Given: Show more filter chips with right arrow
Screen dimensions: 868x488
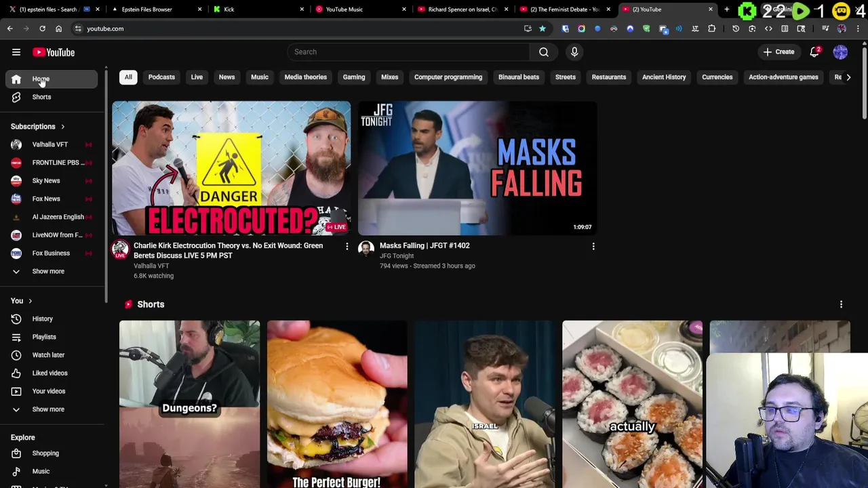Looking at the screenshot, I should [848, 77].
